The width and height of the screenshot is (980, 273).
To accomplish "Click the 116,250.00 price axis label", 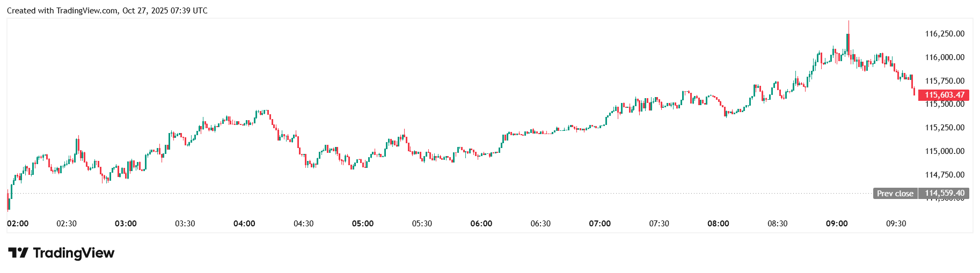I will point(944,34).
